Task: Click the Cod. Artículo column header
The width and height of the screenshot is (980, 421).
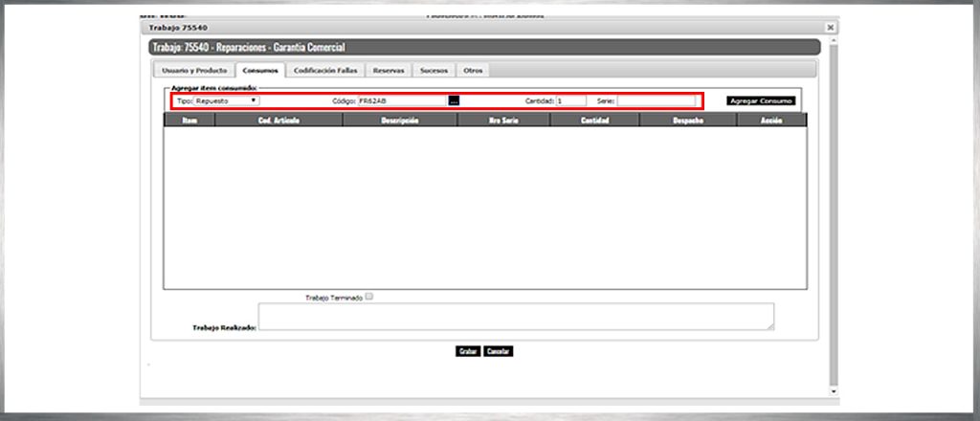Action: coord(278,121)
